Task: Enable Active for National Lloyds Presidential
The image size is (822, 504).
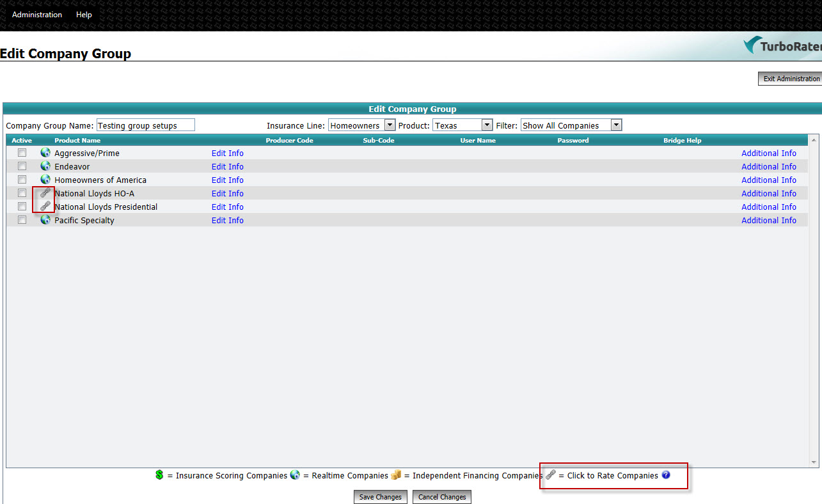Action: point(22,207)
